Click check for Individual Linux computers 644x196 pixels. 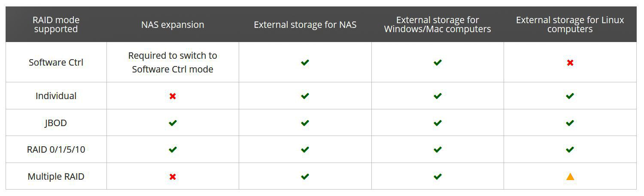point(570,96)
